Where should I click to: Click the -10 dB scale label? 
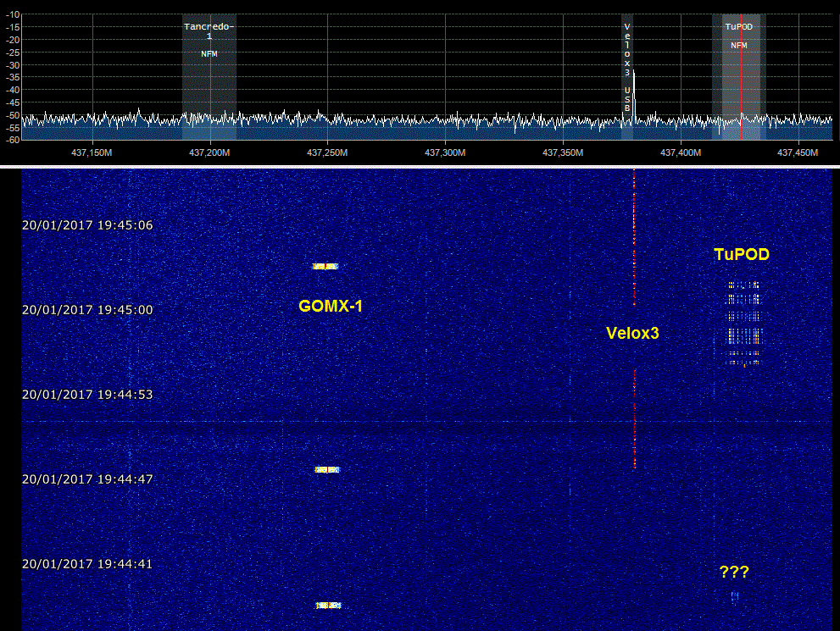tap(13, 14)
